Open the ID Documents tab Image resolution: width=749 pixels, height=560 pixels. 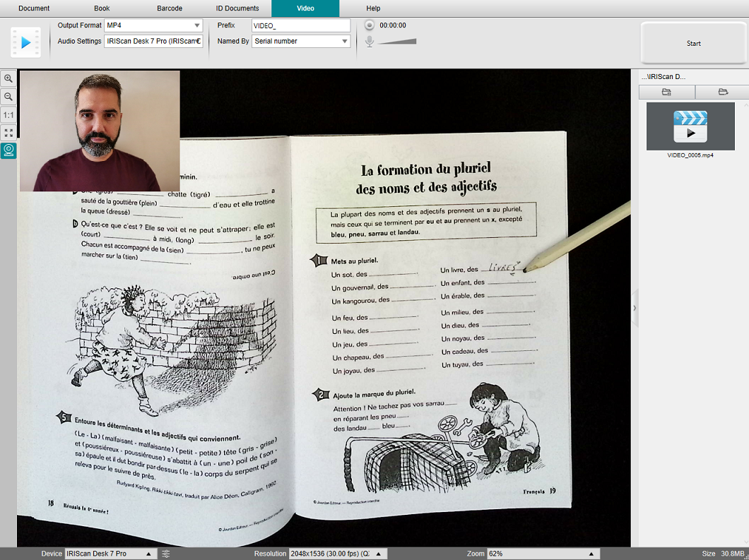(x=237, y=8)
